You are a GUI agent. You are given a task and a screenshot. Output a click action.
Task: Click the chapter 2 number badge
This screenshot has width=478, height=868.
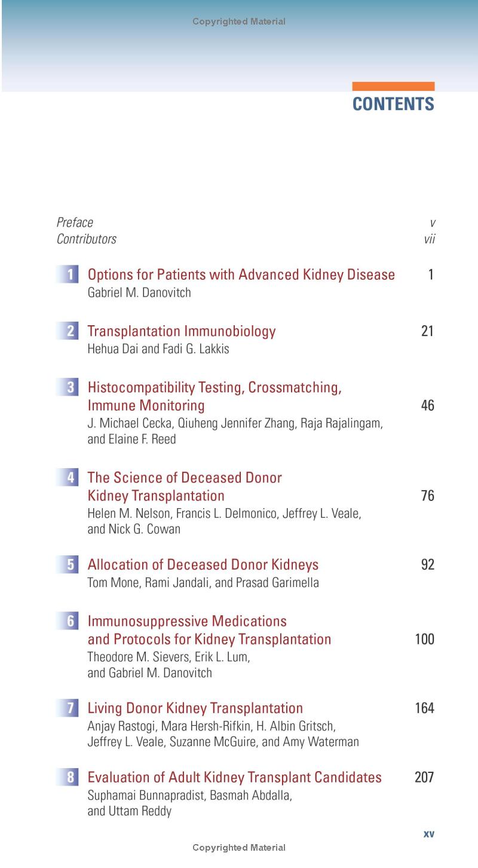tap(70, 331)
